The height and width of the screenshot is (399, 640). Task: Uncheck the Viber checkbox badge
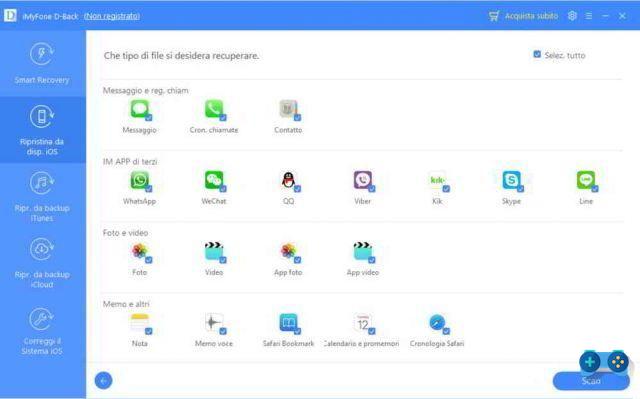click(x=371, y=188)
